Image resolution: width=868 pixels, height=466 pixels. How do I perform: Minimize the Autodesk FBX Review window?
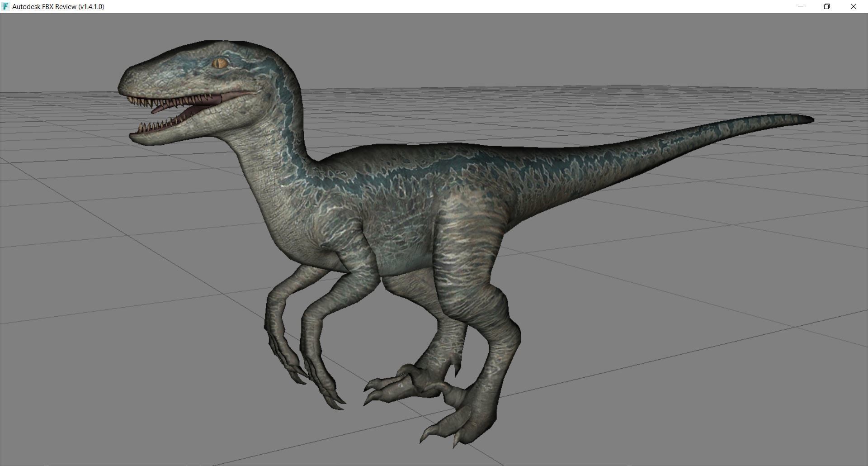801,6
